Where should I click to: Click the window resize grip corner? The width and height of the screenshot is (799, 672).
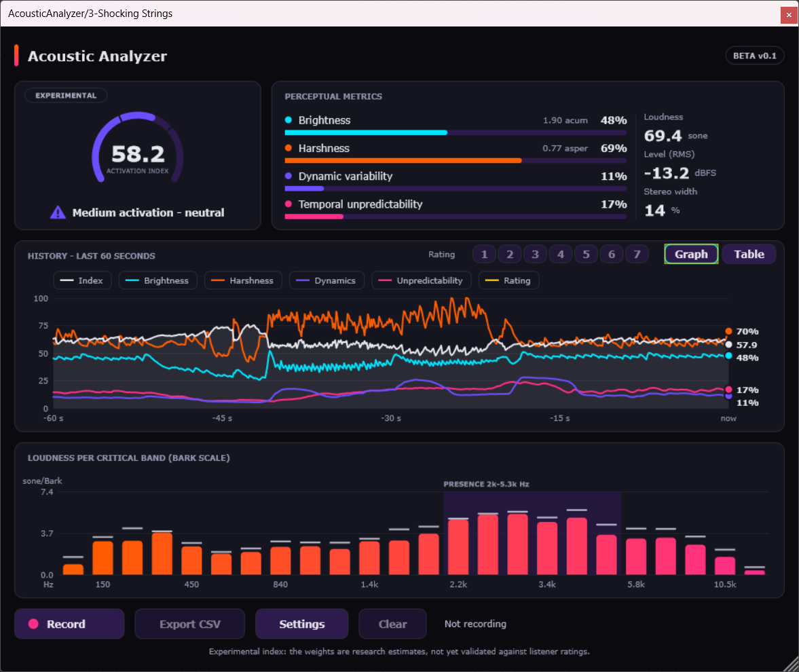(792, 665)
